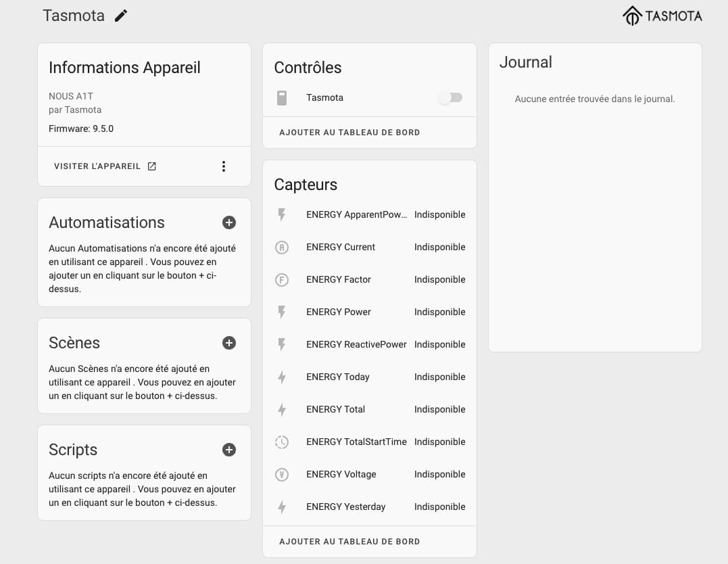Click the ENERGY ReactivePower flash icon
The height and width of the screenshot is (564, 728).
[282, 345]
